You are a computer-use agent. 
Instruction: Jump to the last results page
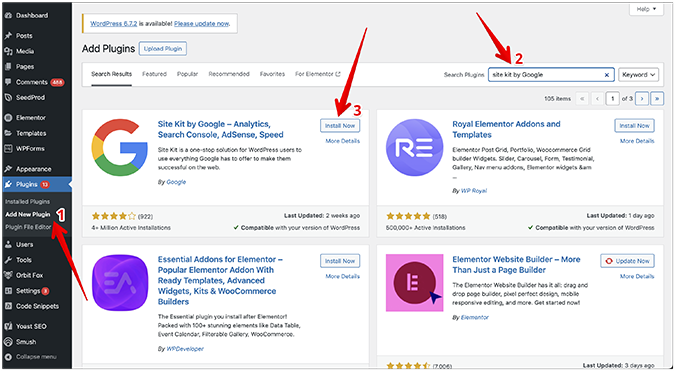[657, 99]
